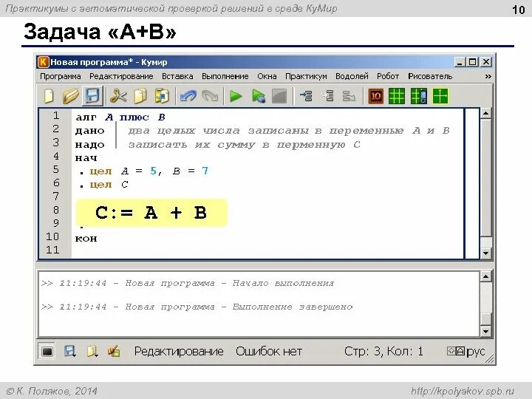This screenshot has height=399, width=532.
Task: Click the save output icon in status bar
Action: click(70, 352)
